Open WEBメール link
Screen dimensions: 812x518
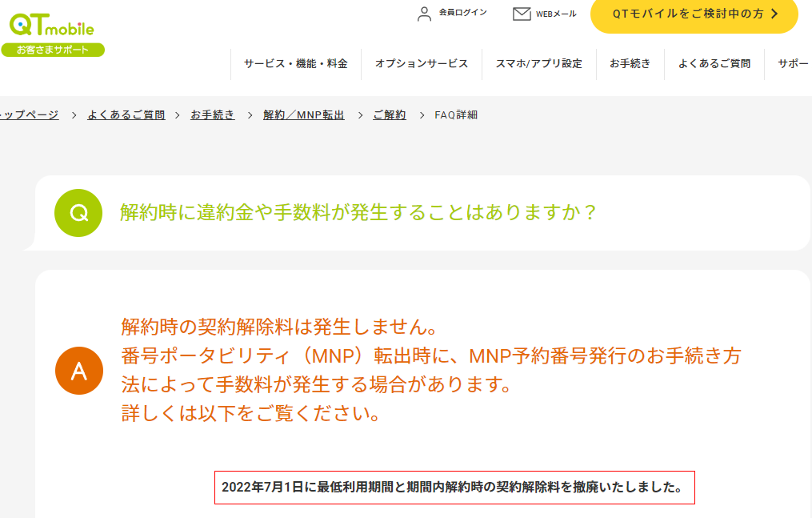pyautogui.click(x=556, y=14)
